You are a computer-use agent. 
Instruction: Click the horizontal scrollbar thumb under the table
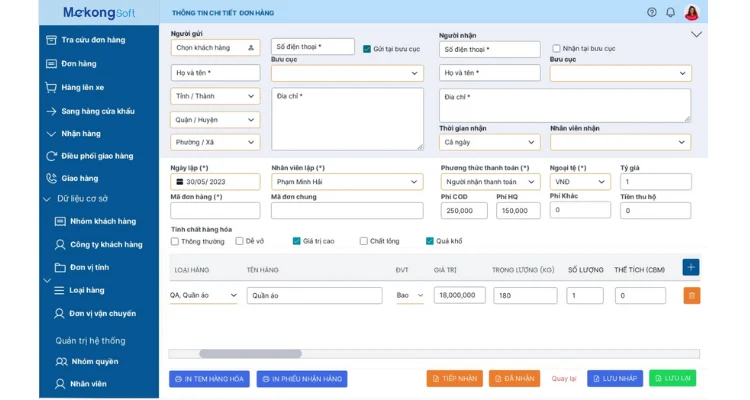click(x=250, y=354)
